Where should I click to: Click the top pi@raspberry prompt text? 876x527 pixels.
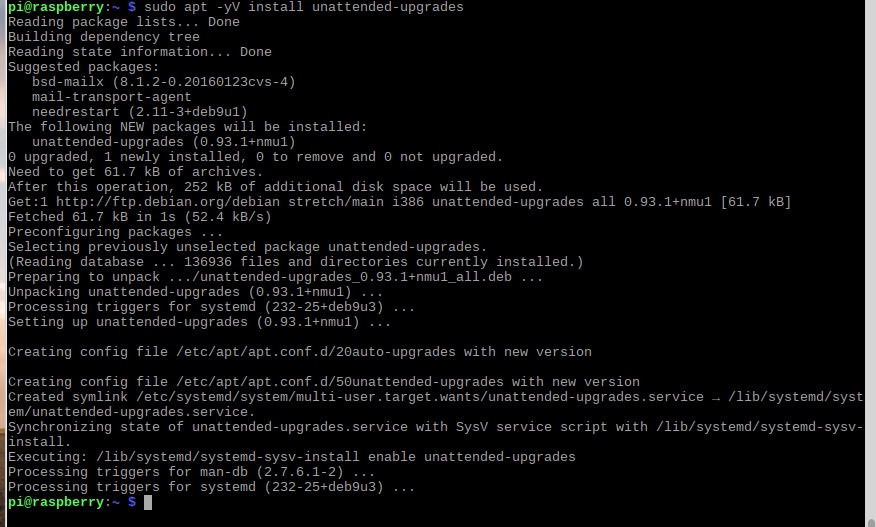(56, 7)
